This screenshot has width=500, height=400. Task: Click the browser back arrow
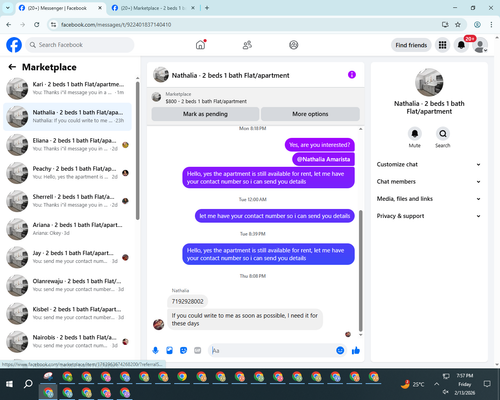point(9,25)
